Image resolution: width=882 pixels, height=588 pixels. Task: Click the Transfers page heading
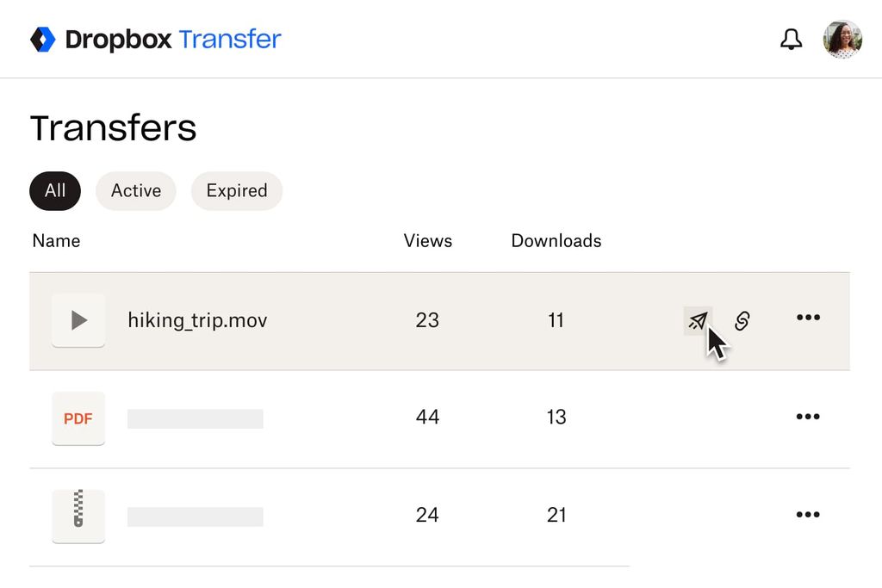[113, 127]
